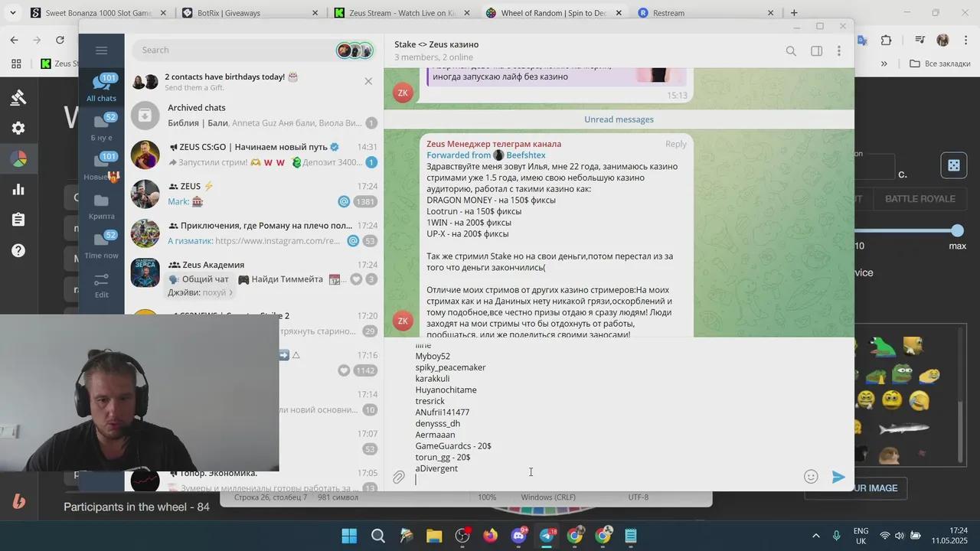Click the dice randomize button
The height and width of the screenshot is (551, 980).
[x=953, y=165]
